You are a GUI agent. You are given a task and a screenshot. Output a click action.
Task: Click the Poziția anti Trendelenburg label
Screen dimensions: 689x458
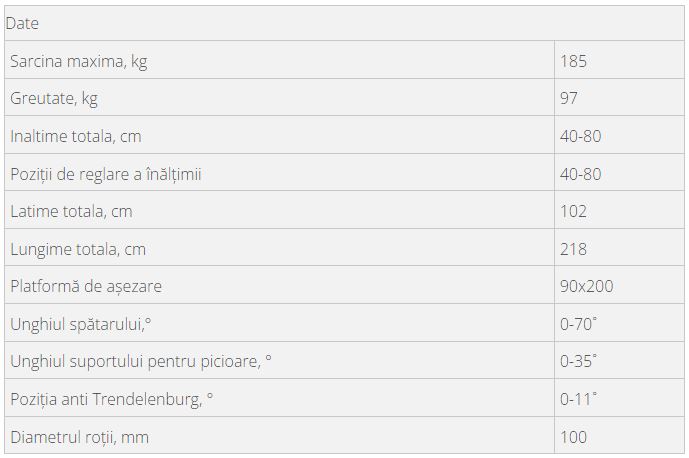(x=112, y=399)
